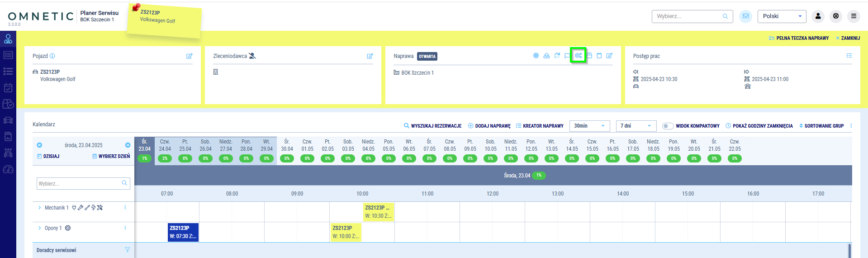
Task: Expand the Opony 1 resource row
Action: 40,228
